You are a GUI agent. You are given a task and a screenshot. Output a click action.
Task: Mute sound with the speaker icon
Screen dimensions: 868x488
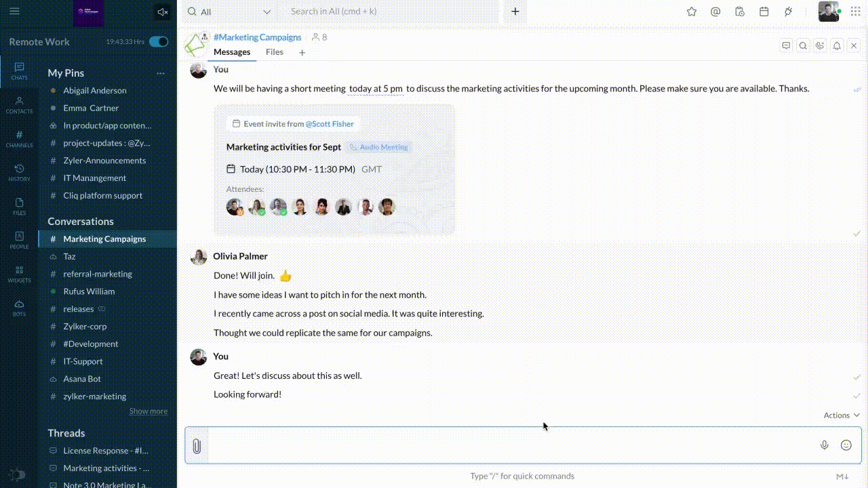162,12
